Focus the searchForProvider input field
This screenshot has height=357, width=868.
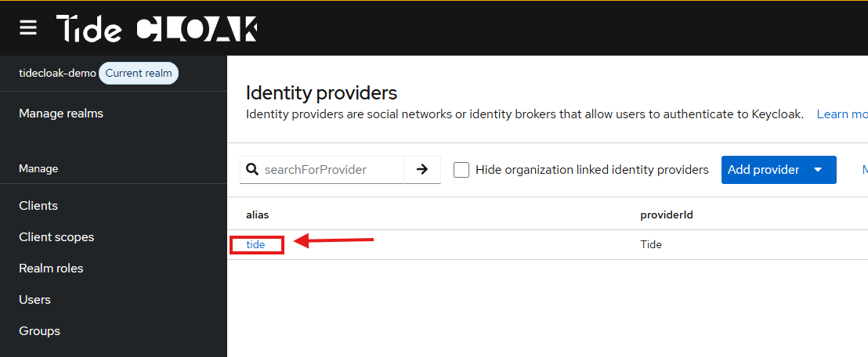point(332,169)
